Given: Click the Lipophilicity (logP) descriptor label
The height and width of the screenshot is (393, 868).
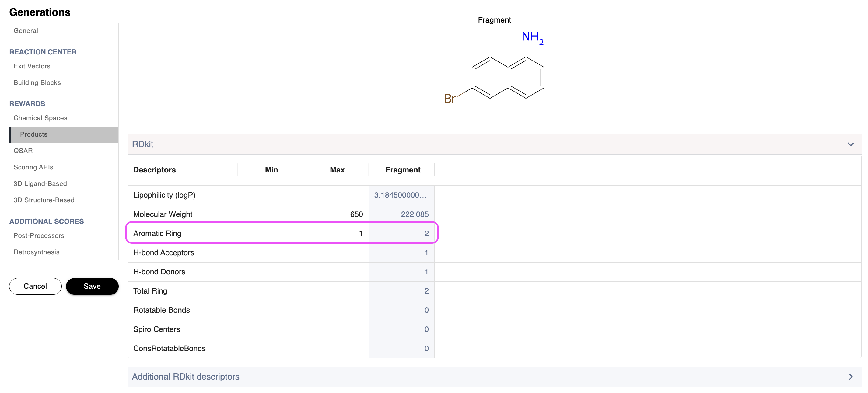Looking at the screenshot, I should pyautogui.click(x=164, y=195).
